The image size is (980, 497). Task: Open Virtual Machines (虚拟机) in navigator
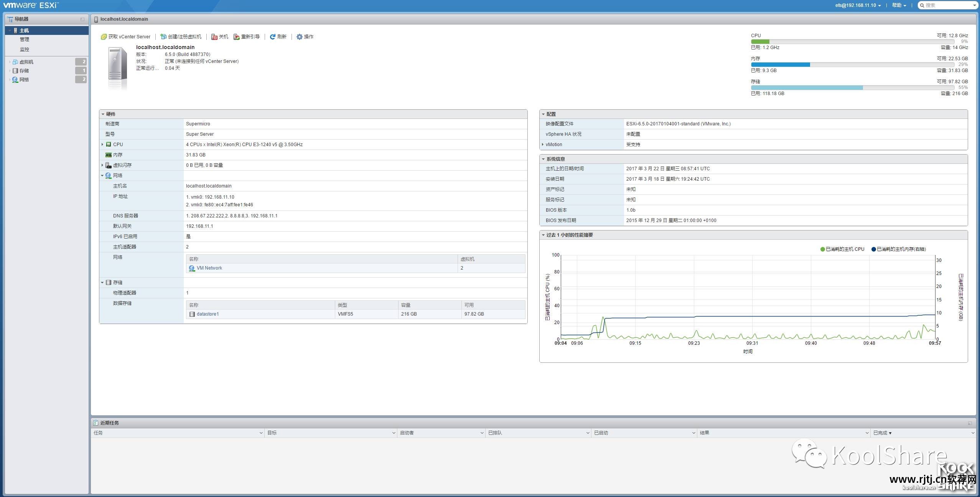[x=26, y=62]
